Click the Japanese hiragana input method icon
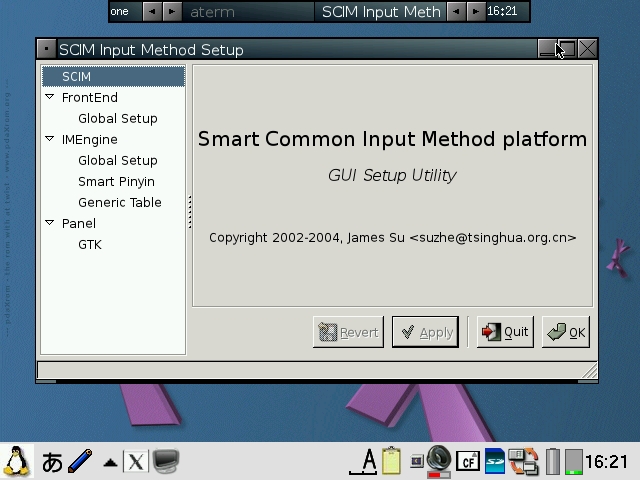640x480 pixels. tap(52, 461)
